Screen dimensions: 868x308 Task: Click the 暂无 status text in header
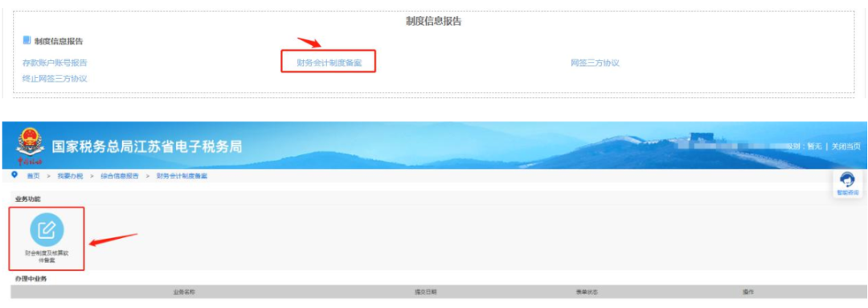pos(814,146)
